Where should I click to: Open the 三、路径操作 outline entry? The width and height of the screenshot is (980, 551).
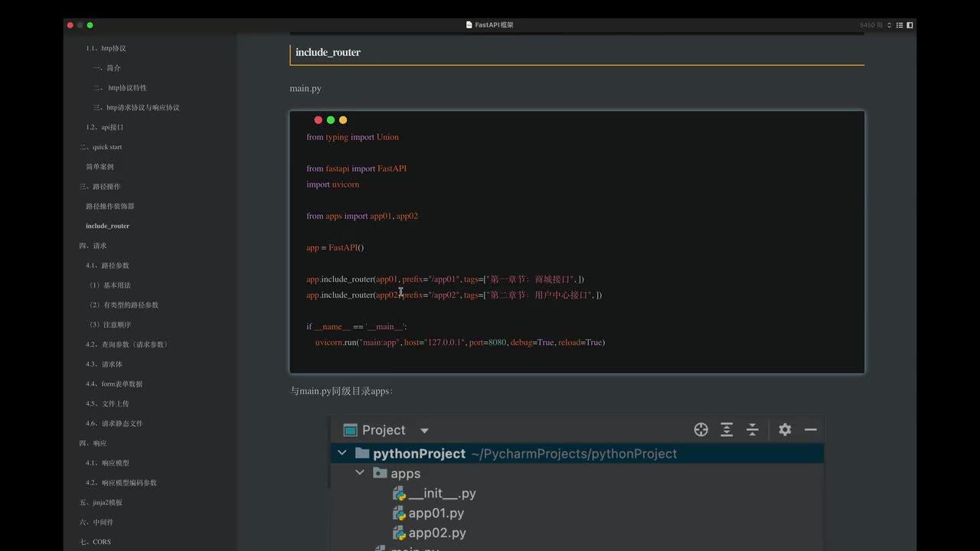tap(100, 187)
